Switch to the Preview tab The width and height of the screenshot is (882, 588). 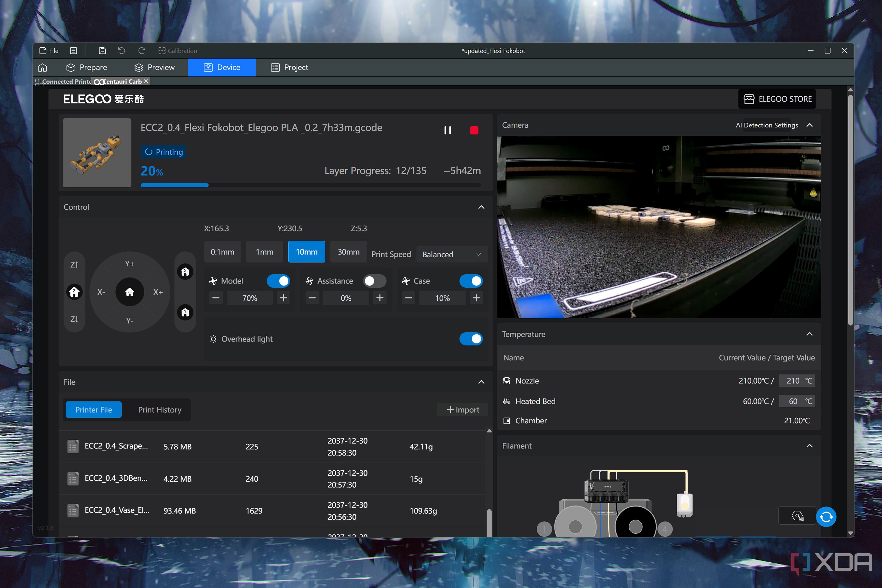click(x=154, y=68)
